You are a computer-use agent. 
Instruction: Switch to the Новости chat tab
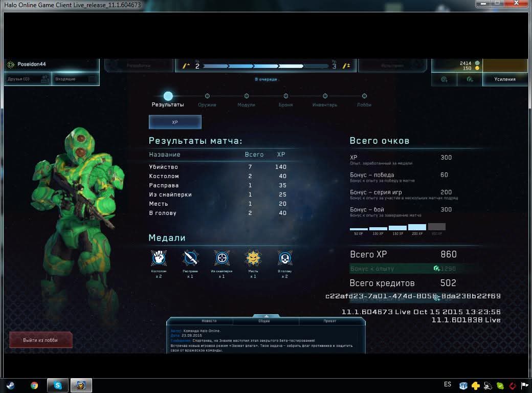tap(209, 321)
